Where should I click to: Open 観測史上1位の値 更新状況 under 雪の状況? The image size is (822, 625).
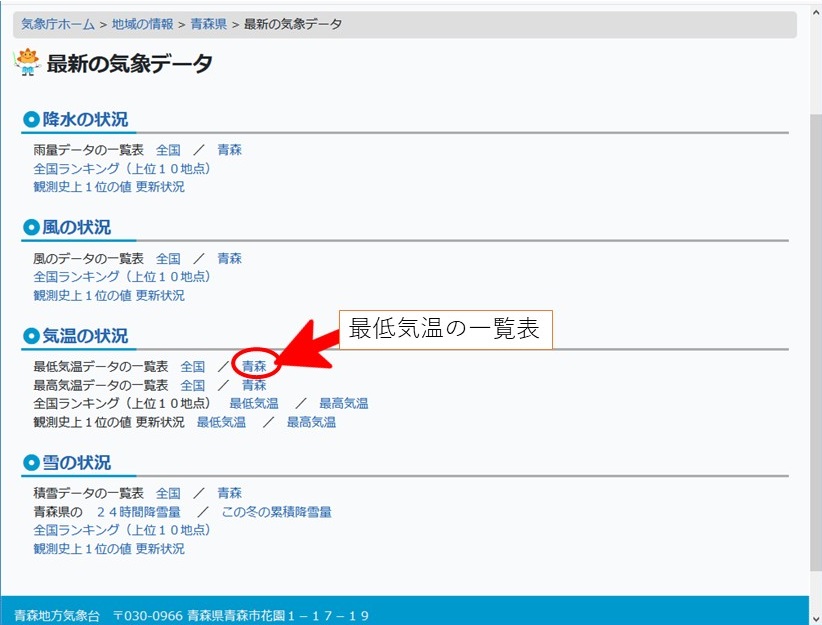[109, 549]
